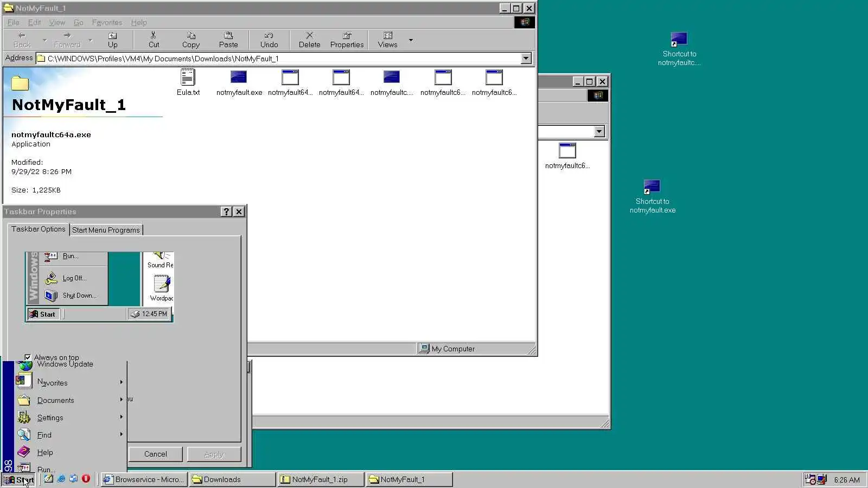Click the Back toolbar button

pyautogui.click(x=22, y=40)
